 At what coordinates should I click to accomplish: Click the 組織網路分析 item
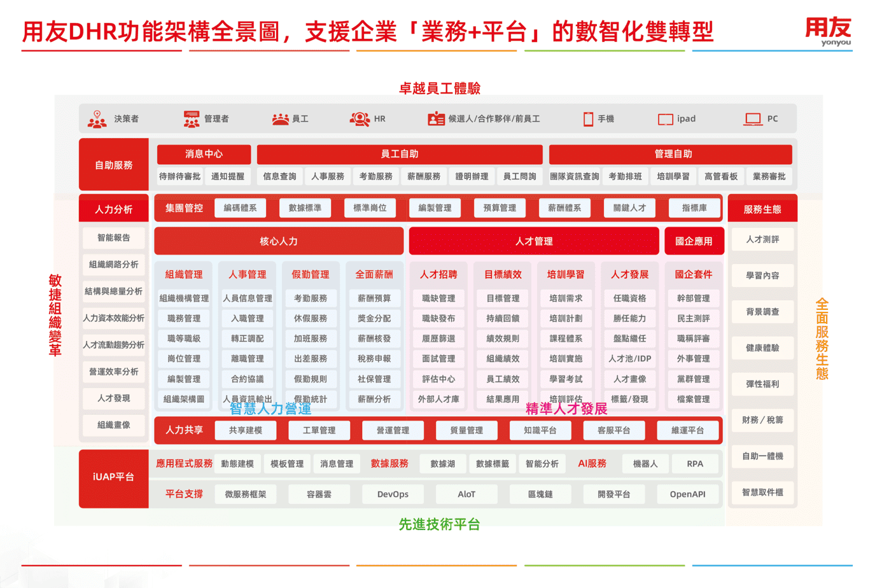coord(114,265)
